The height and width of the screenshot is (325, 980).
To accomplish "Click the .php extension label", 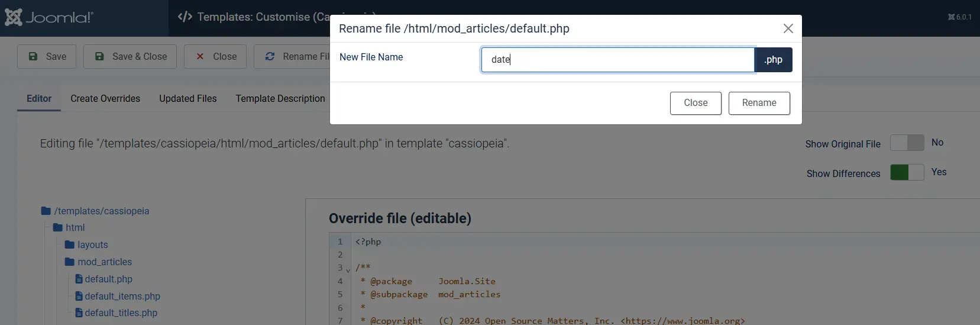I will click(x=773, y=60).
